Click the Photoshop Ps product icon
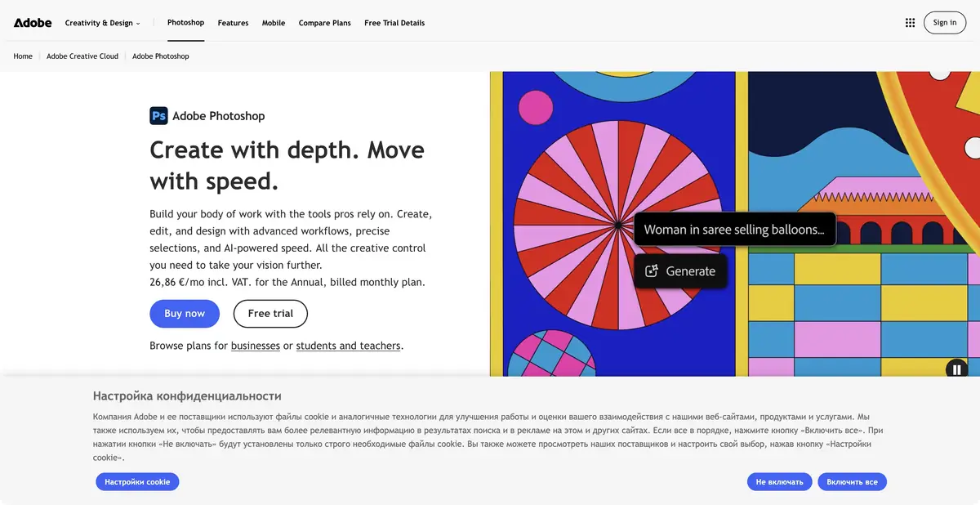The height and width of the screenshot is (505, 980). point(158,116)
